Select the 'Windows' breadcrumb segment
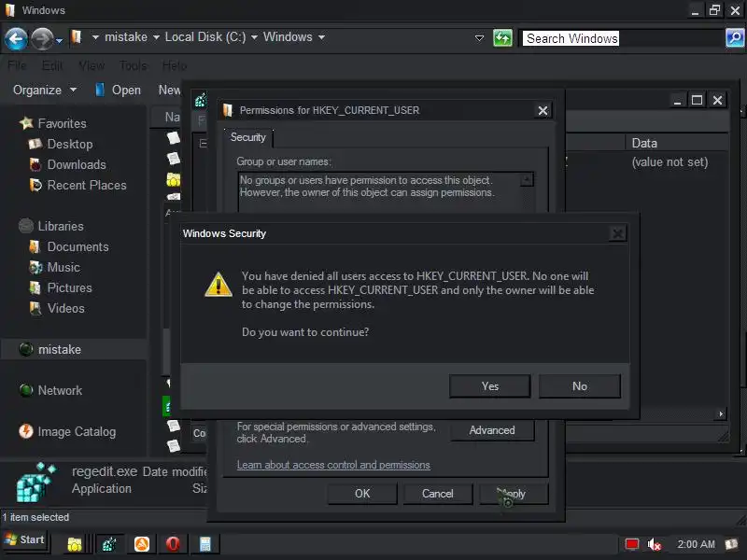 click(x=288, y=37)
